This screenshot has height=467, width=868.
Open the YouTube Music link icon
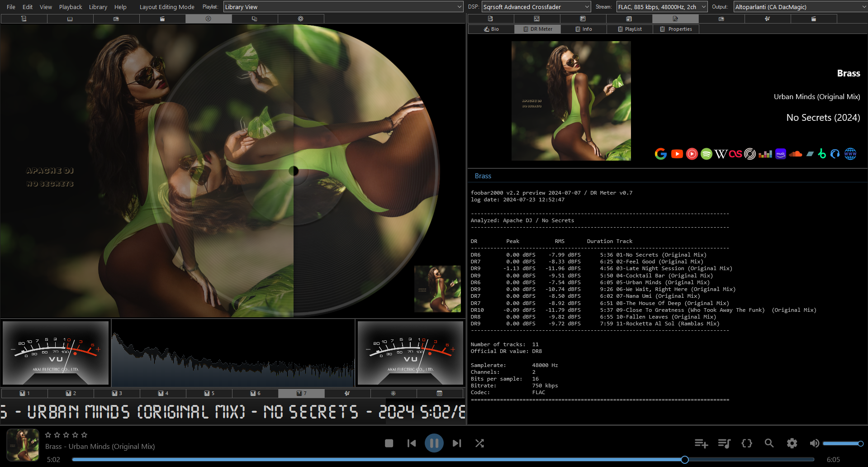(x=692, y=154)
